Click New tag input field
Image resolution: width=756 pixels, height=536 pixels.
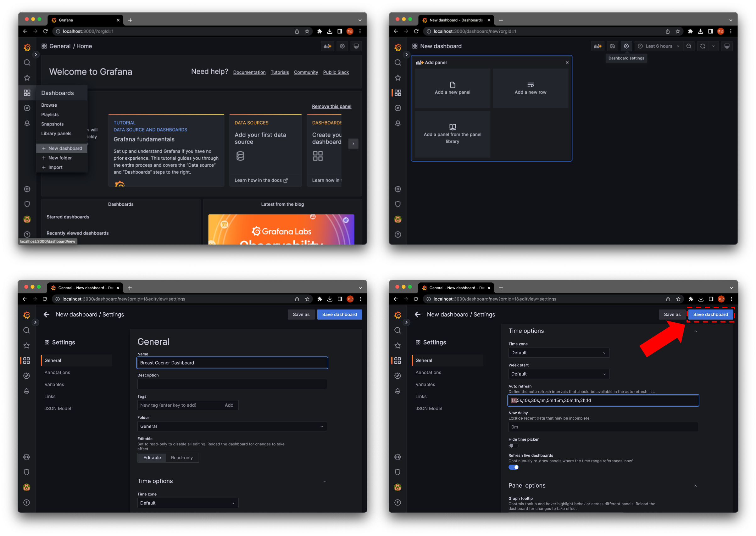pos(179,405)
